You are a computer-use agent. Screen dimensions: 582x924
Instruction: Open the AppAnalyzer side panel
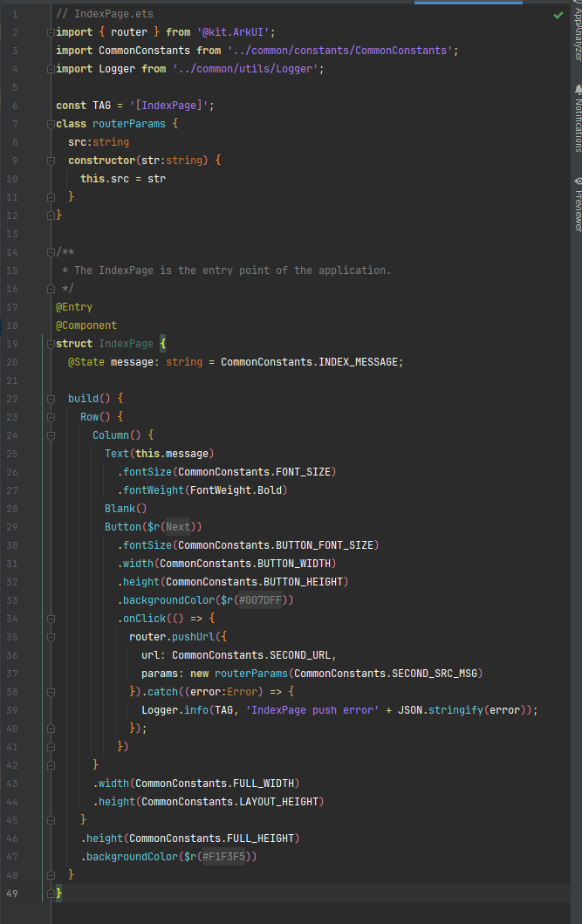click(x=578, y=31)
